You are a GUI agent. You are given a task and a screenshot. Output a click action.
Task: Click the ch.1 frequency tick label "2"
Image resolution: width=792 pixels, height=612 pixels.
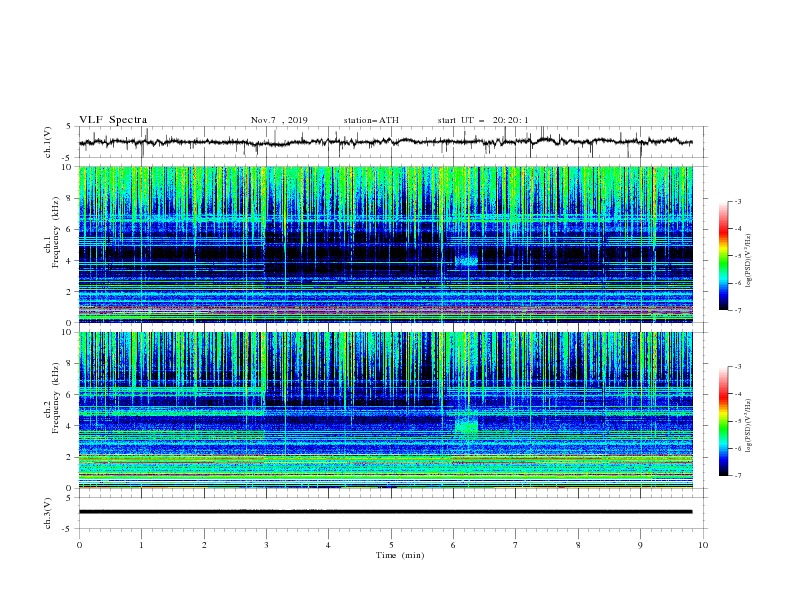68,292
